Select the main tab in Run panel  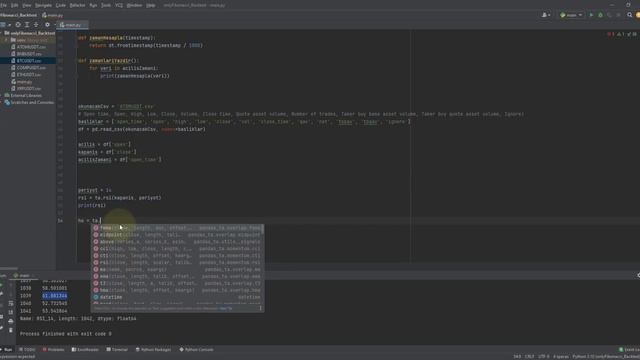(24, 276)
